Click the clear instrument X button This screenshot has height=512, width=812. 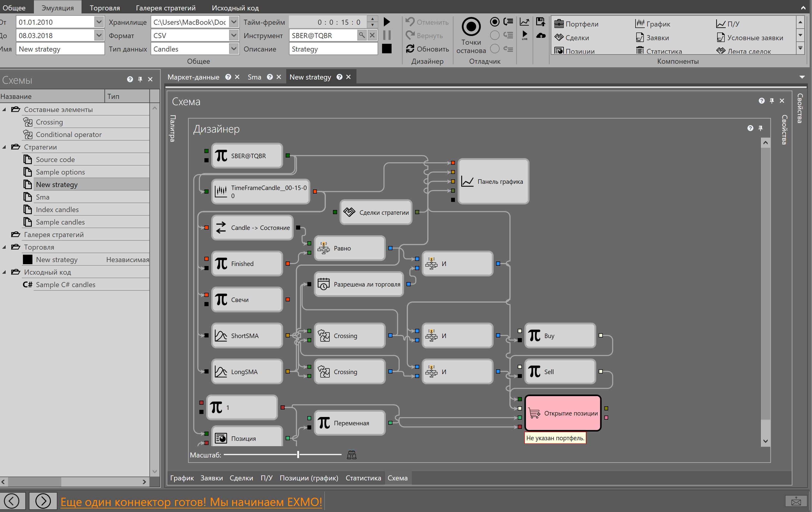pos(372,35)
